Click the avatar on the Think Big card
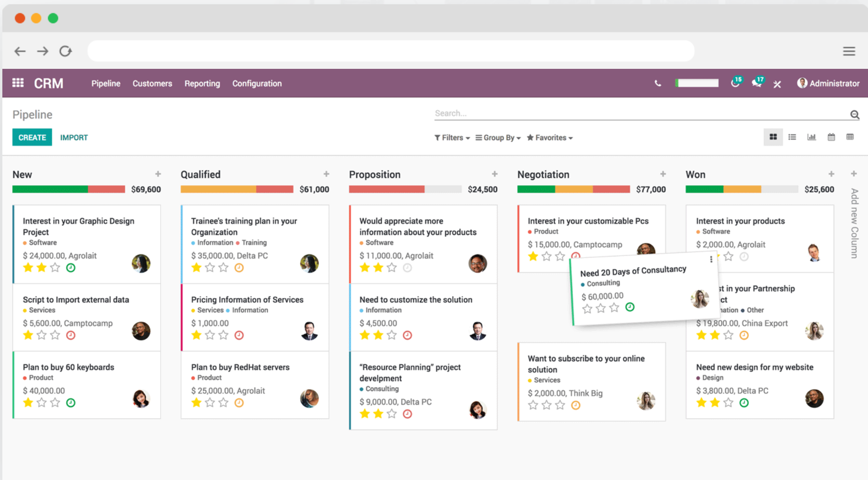Viewport: 868px width, 480px height. tap(646, 400)
